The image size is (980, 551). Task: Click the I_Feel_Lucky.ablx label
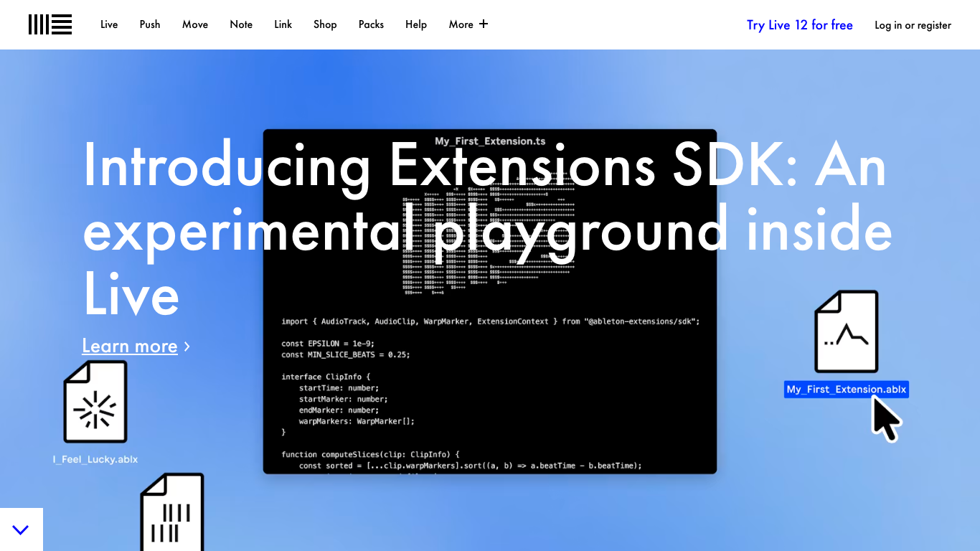coord(95,459)
